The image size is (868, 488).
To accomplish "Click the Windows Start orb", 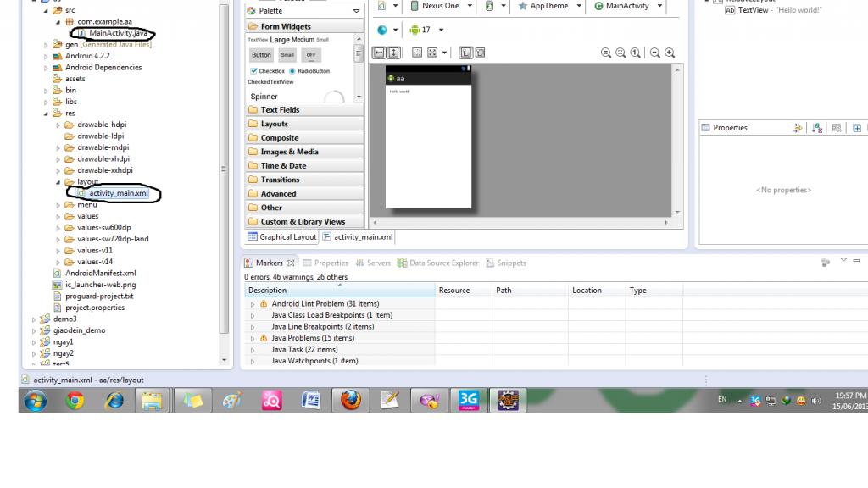I will [x=35, y=401].
